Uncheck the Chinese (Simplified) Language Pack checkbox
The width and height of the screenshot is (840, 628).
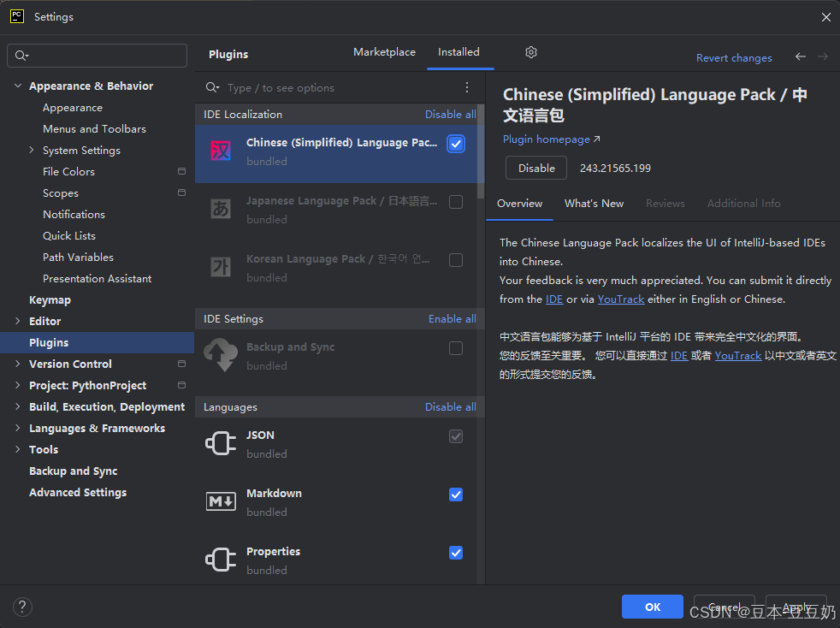(456, 144)
